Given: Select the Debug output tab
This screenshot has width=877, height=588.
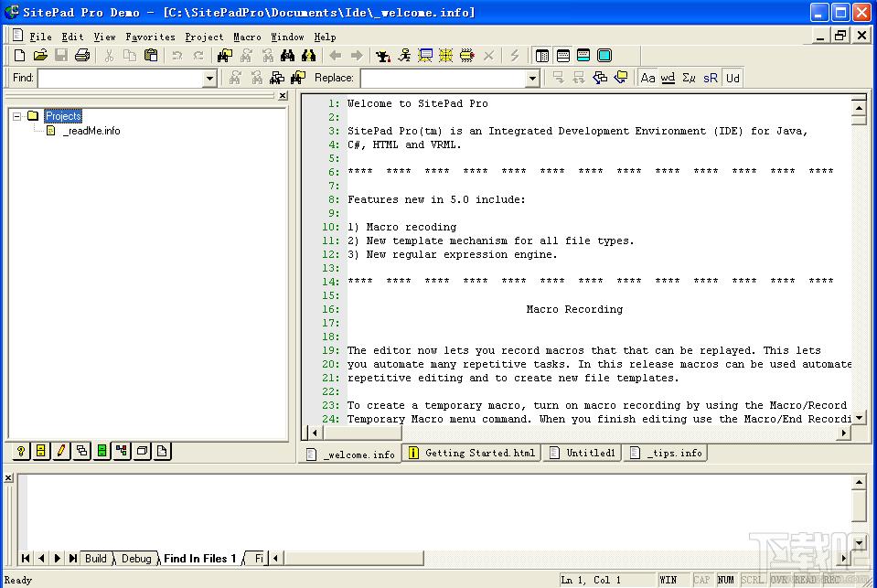Looking at the screenshot, I should [136, 559].
